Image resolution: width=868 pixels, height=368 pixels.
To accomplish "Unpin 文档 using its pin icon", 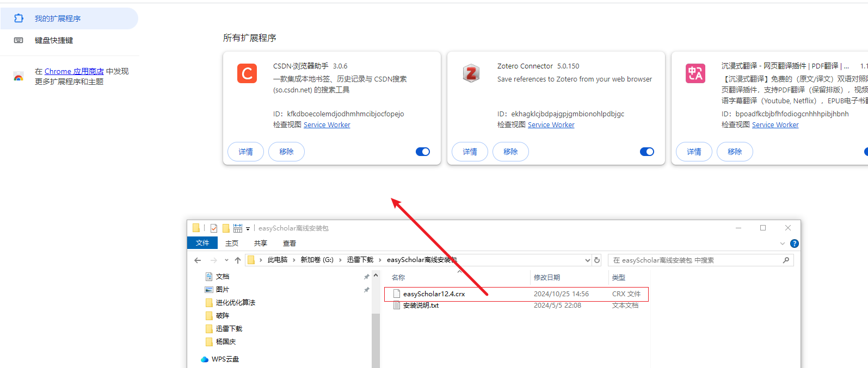I will [367, 277].
